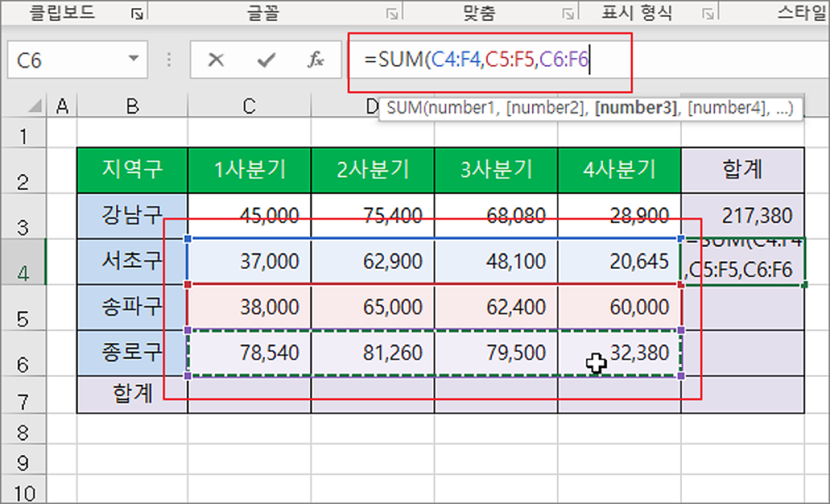The height and width of the screenshot is (504, 830).
Task: Select the total cell 217,380
Action: pyautogui.click(x=742, y=216)
